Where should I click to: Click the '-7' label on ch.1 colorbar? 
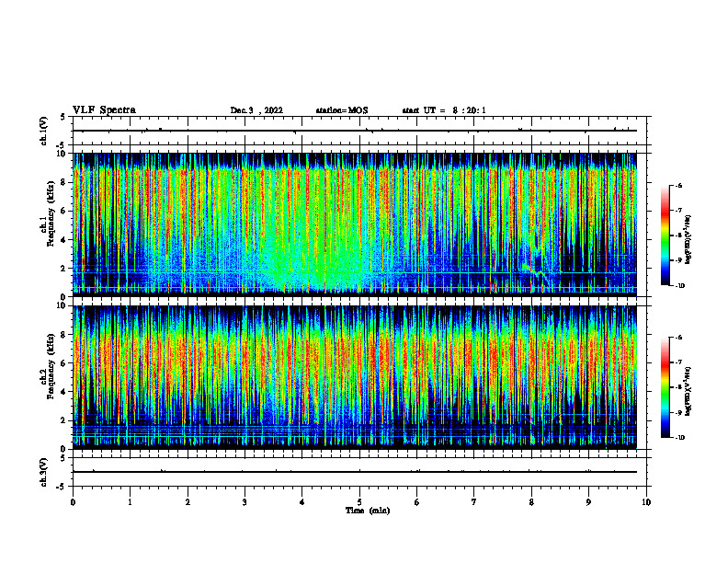(x=677, y=211)
